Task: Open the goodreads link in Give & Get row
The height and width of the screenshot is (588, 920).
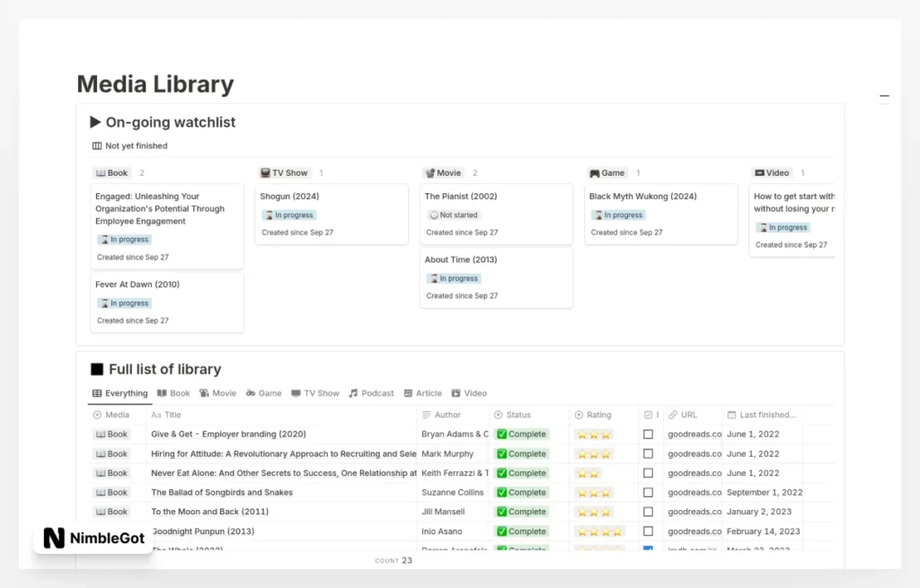Action: [x=694, y=434]
